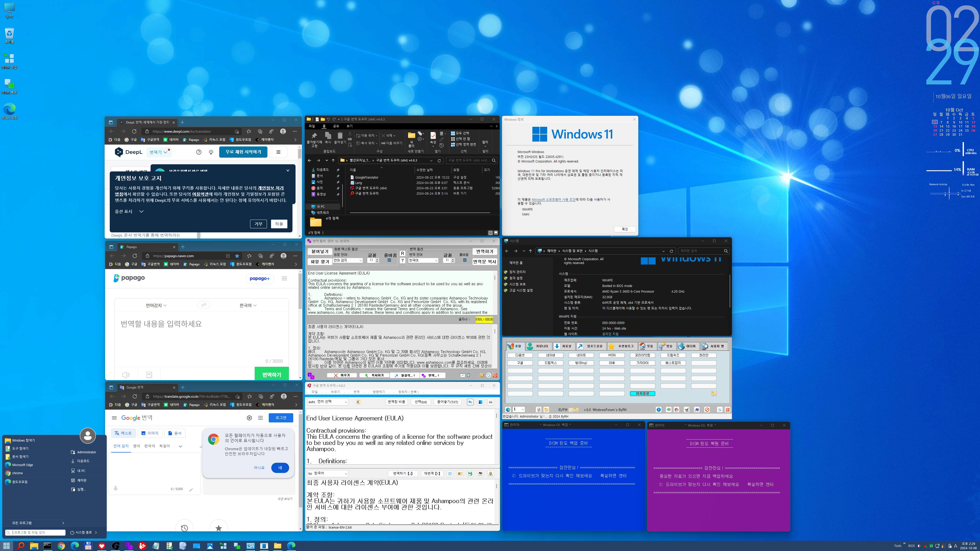This screenshot has width=980, height=551.
Task: Click the blue refresh icon in translator window bottom
Action: pos(488,375)
